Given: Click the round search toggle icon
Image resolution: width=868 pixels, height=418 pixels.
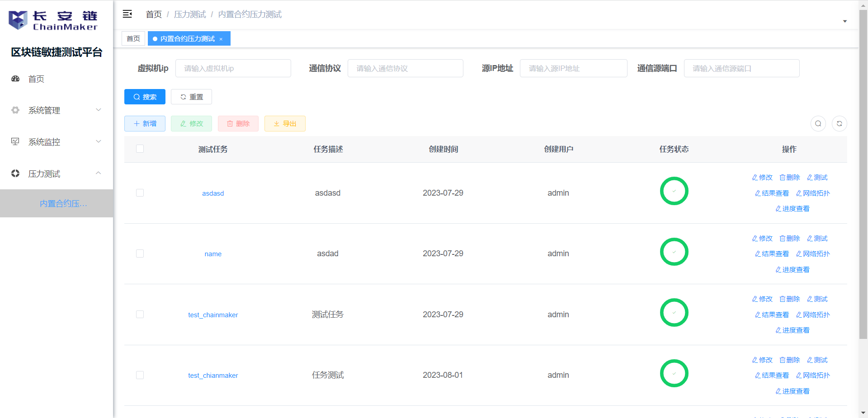Looking at the screenshot, I should (x=818, y=123).
